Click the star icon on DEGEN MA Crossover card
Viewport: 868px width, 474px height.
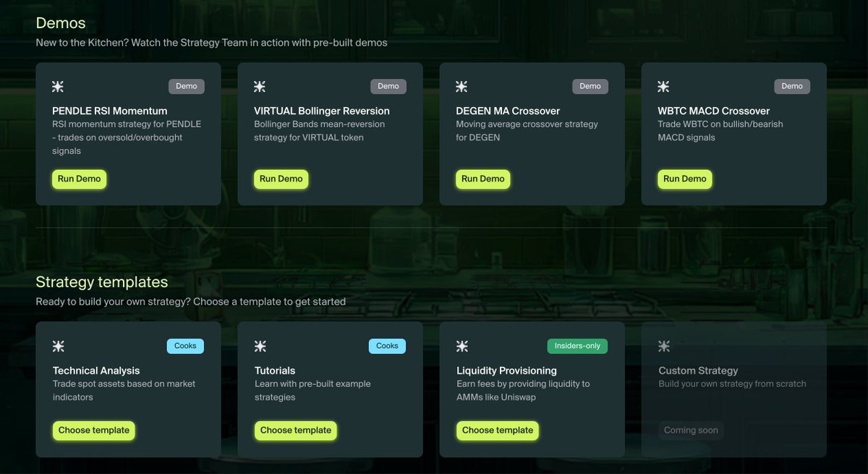(461, 87)
